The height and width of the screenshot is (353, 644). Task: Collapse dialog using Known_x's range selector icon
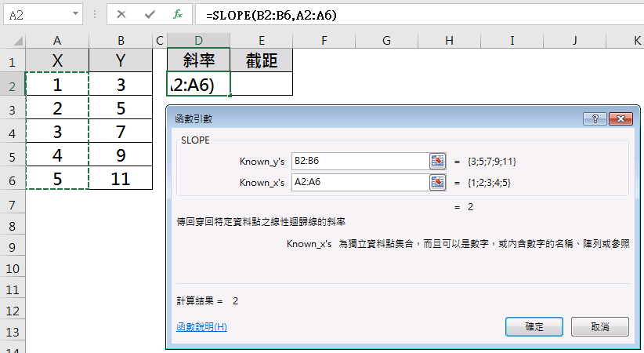pos(437,182)
